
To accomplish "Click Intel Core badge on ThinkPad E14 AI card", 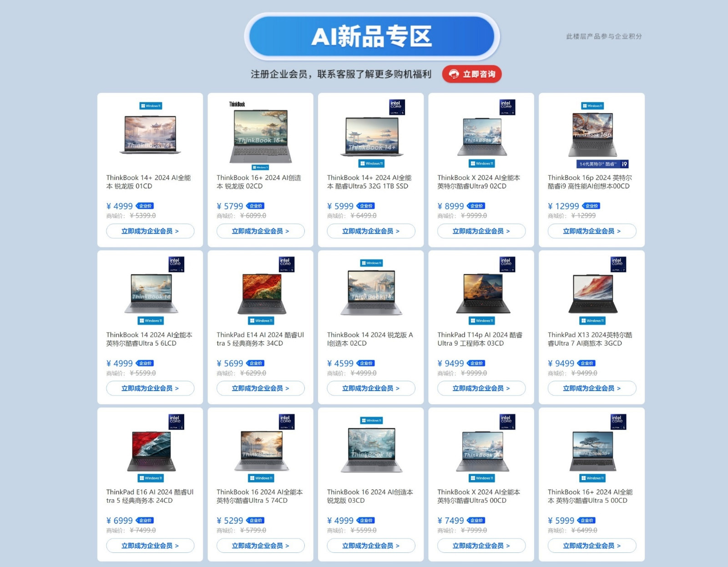I will click(287, 265).
